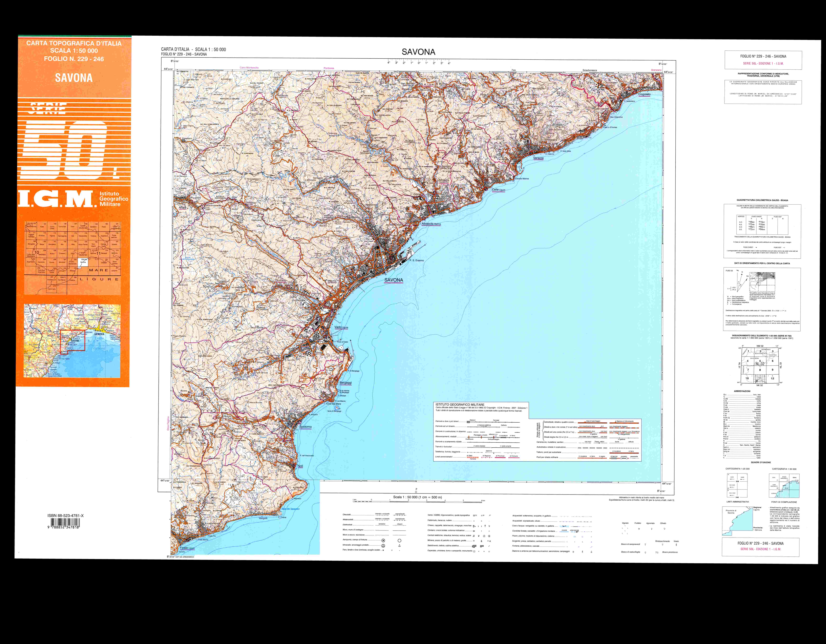826x644 pixels.
Task: Click the 'Albissola Marina' label
Action: (x=431, y=224)
